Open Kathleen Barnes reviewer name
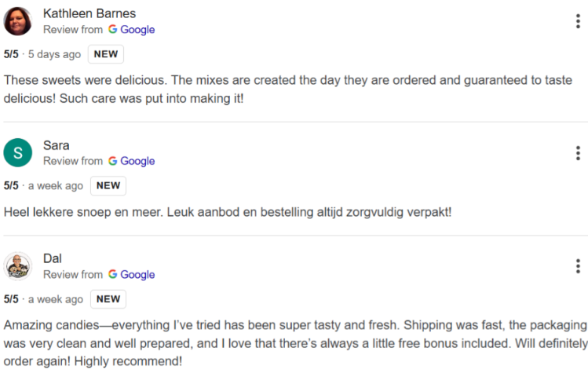Image resolution: width=588 pixels, height=373 pixels. tap(89, 13)
